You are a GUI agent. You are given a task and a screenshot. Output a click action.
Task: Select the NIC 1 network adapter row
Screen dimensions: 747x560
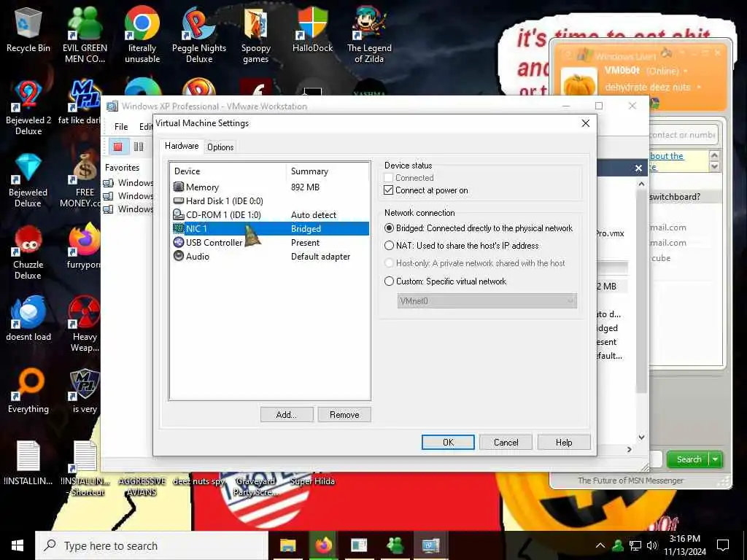tap(270, 228)
